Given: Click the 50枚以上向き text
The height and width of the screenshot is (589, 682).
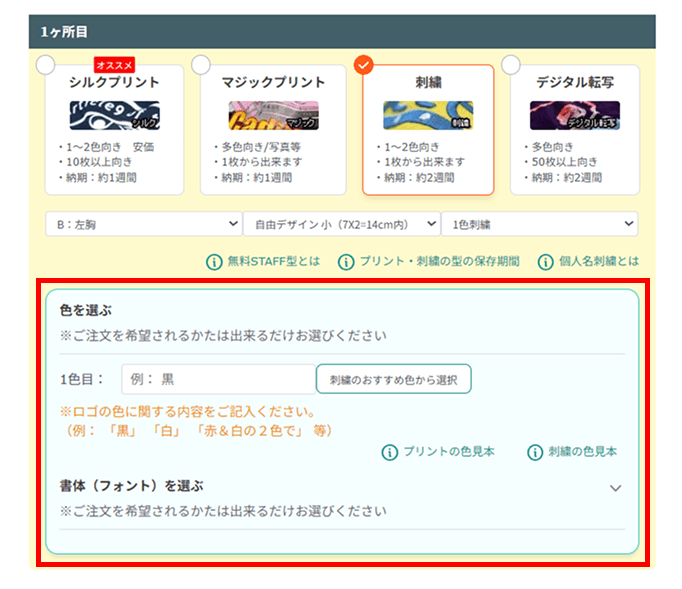Looking at the screenshot, I should [565, 162].
